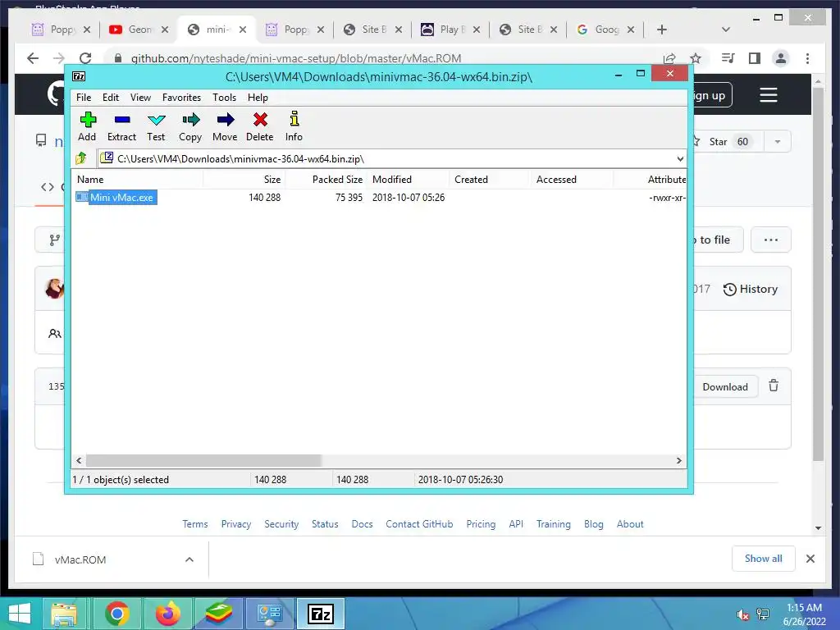840x630 pixels.
Task: Open the Favorites menu
Action: click(181, 98)
